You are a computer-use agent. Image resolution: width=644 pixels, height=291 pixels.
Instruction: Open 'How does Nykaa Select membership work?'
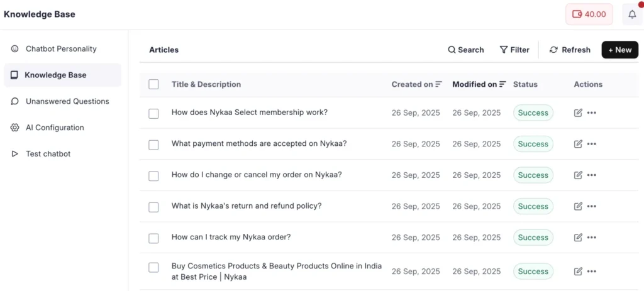click(x=250, y=112)
